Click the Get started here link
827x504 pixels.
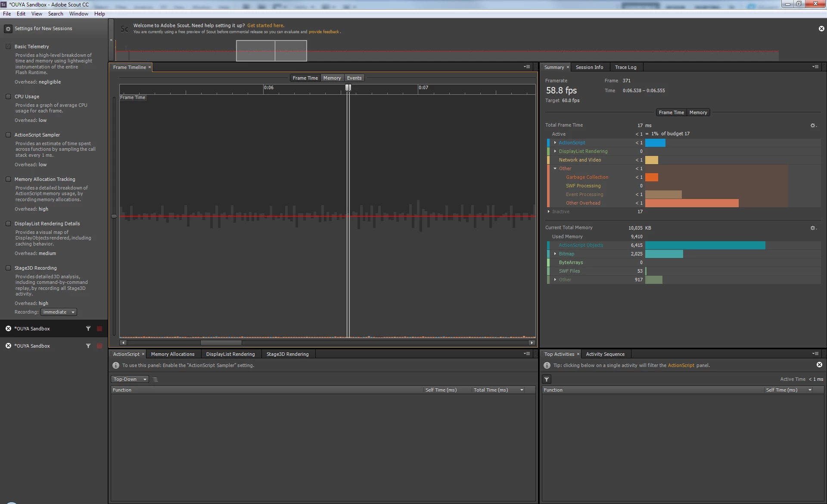coord(265,25)
